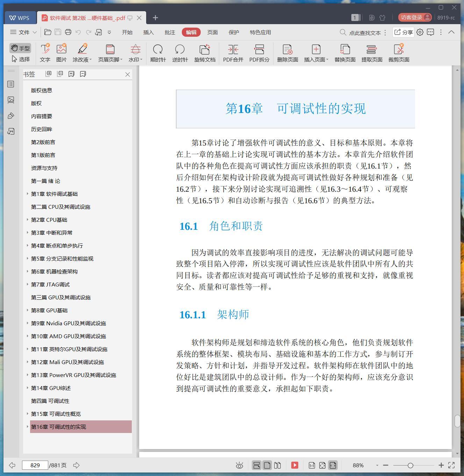Switch to the Select (选择) tool

[20, 59]
